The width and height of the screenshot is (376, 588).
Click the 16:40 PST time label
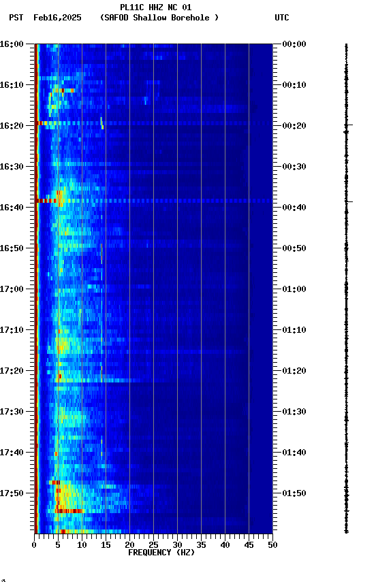12,208
